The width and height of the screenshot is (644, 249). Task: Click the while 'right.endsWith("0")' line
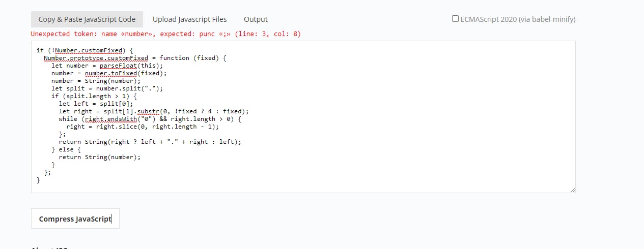pos(150,119)
